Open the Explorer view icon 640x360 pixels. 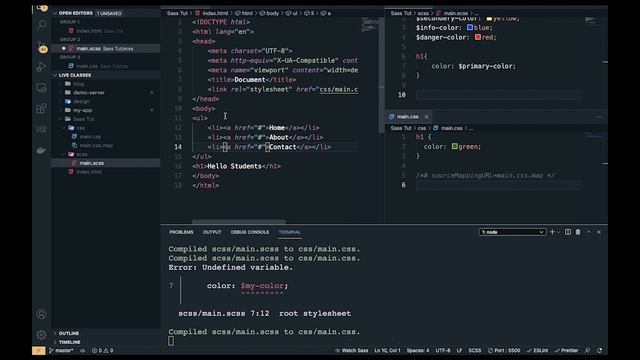click(42, 8)
